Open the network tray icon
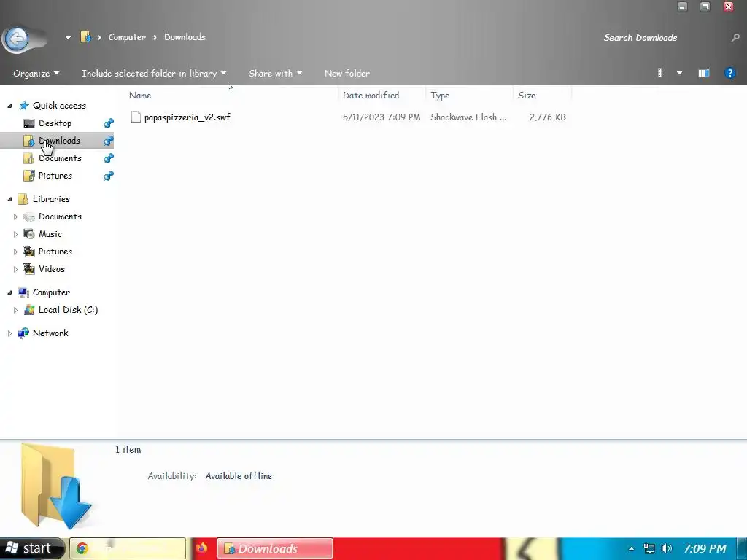747x560 pixels. coord(649,549)
